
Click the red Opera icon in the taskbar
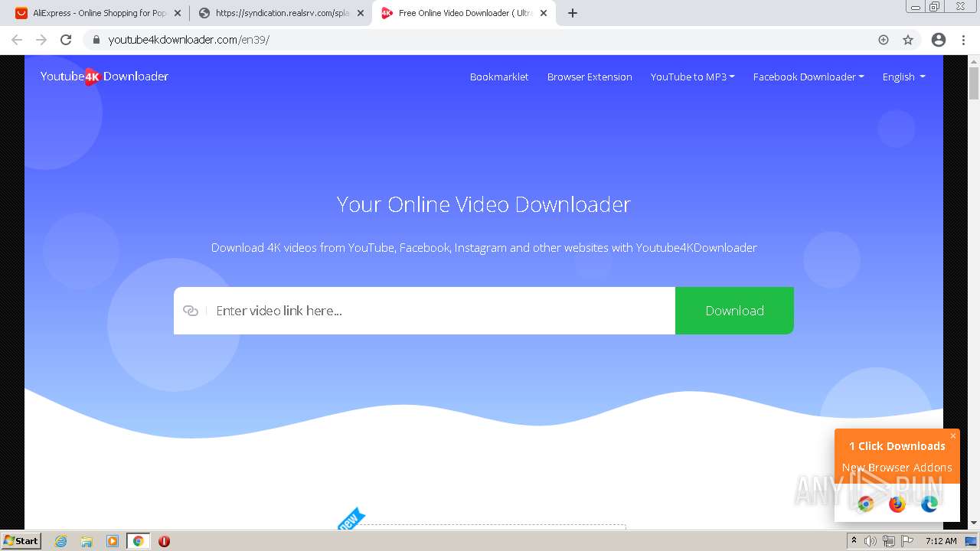click(x=164, y=541)
